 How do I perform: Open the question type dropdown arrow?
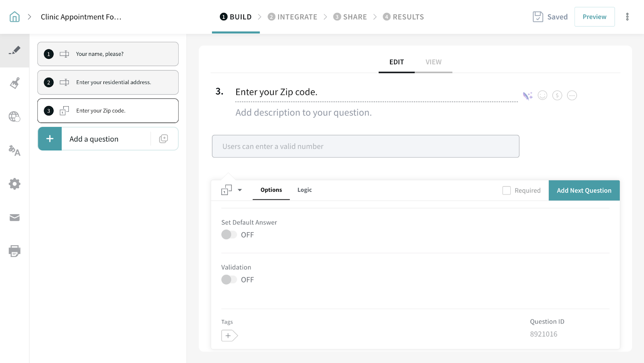[x=240, y=190]
